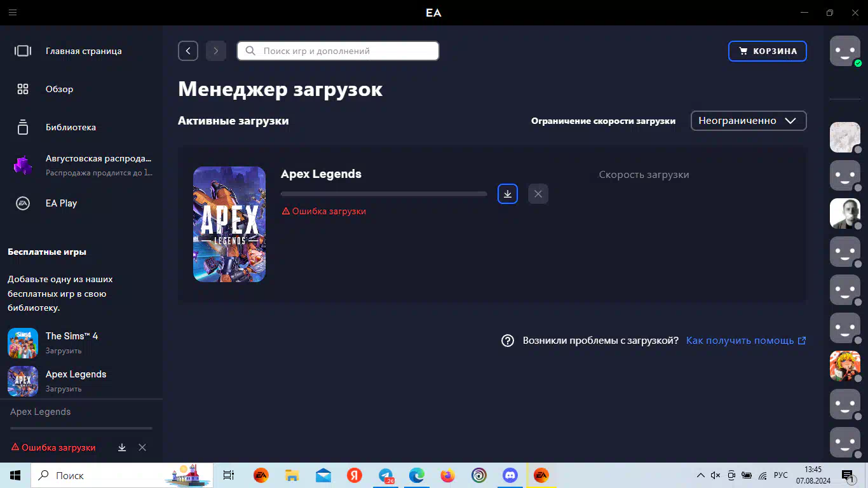
Task: Click the Apex Legends download progress bar
Action: pyautogui.click(x=383, y=194)
